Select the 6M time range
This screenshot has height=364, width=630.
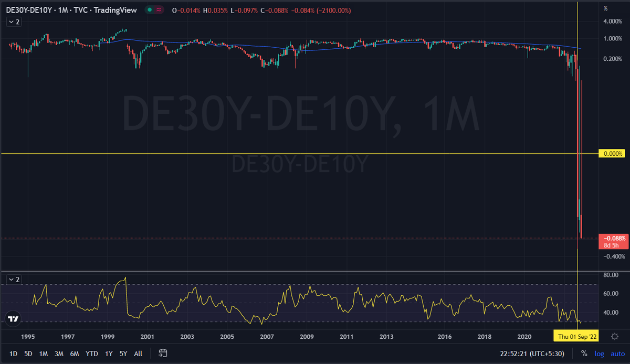pyautogui.click(x=75, y=354)
